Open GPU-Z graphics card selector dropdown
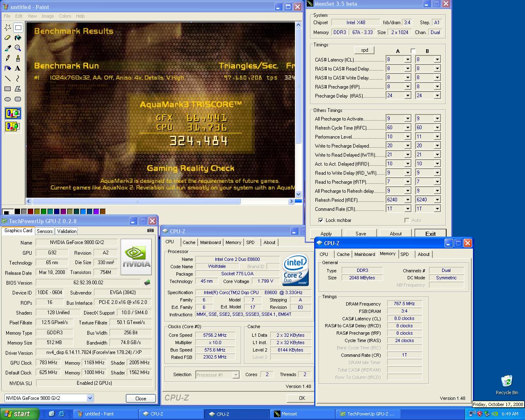This screenshot has width=525, height=420. (x=90, y=398)
